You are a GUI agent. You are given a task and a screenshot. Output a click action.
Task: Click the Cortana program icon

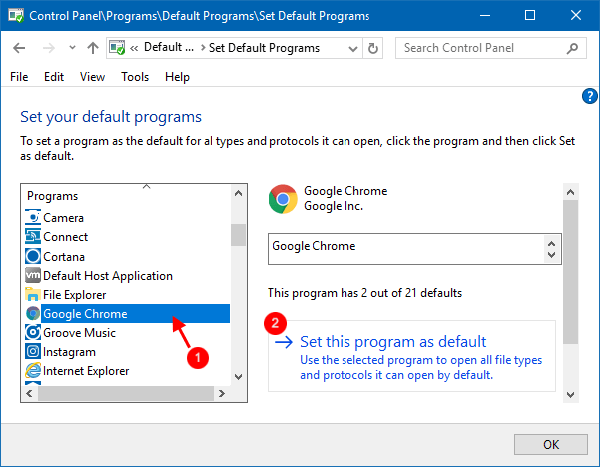pyautogui.click(x=33, y=256)
